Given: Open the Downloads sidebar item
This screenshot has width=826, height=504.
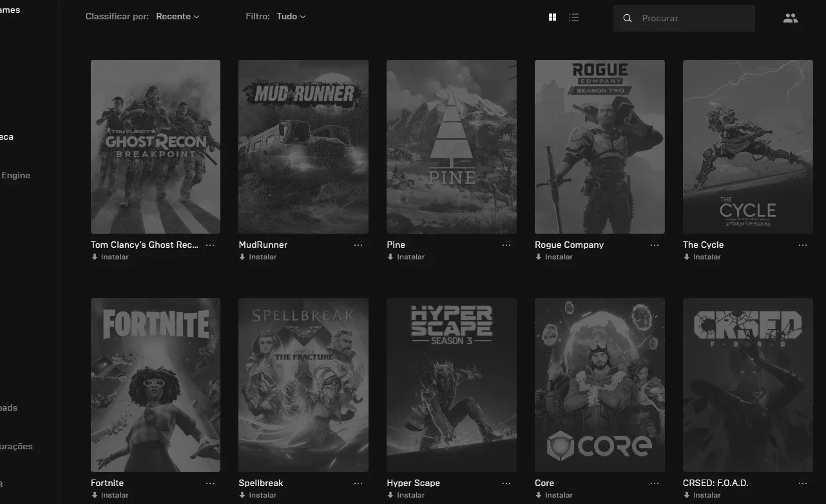Looking at the screenshot, I should coord(9,407).
